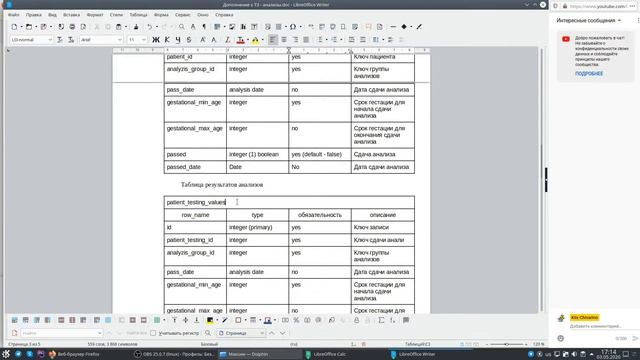Open the Файл menu
Viewport: 640px width, 360px height.
click(13, 15)
